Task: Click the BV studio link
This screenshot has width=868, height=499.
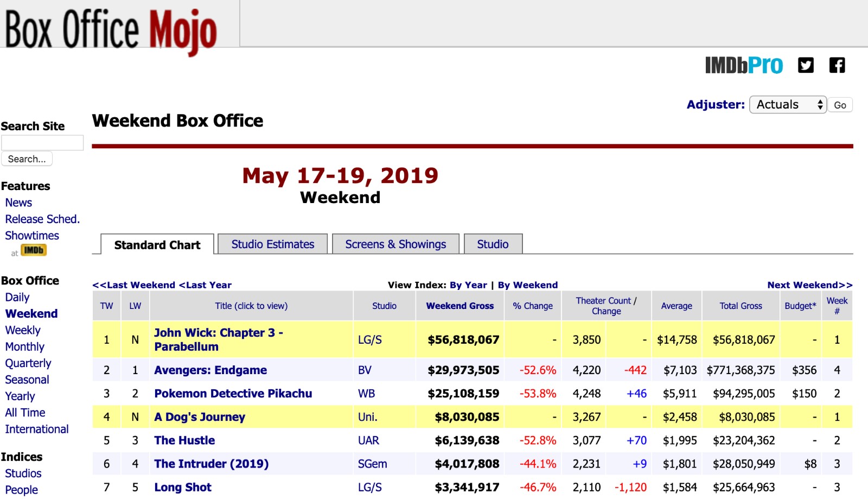Action: tap(365, 370)
